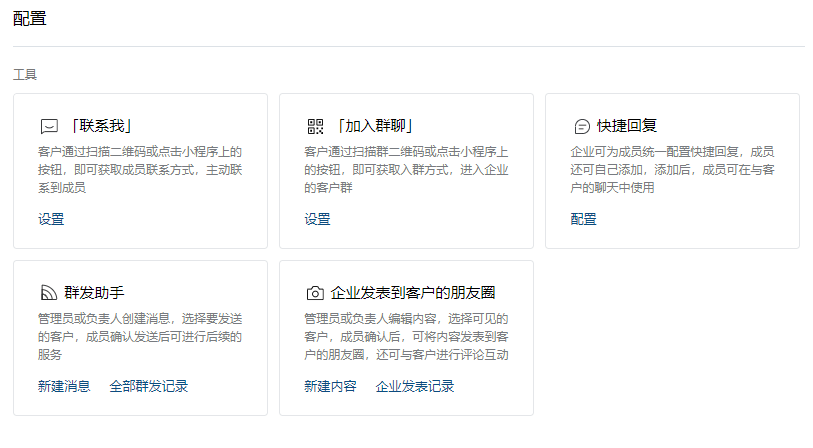Open 设置 under 「联系我」 card

(51, 219)
